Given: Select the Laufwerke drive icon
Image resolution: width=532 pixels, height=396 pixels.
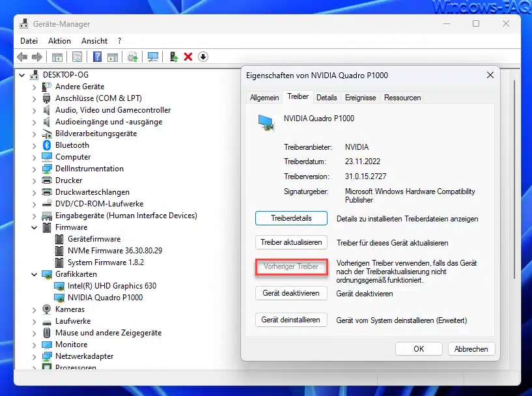Looking at the screenshot, I should [x=47, y=322].
